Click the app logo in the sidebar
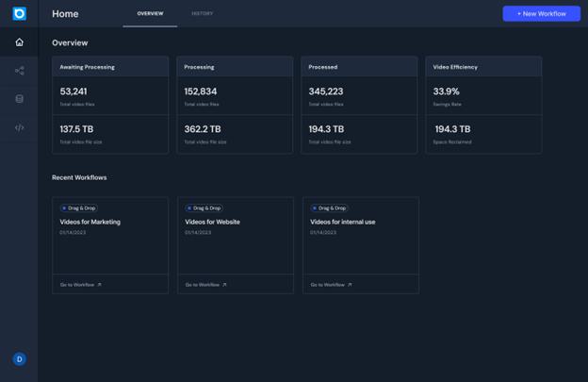588x382 pixels. pos(19,13)
